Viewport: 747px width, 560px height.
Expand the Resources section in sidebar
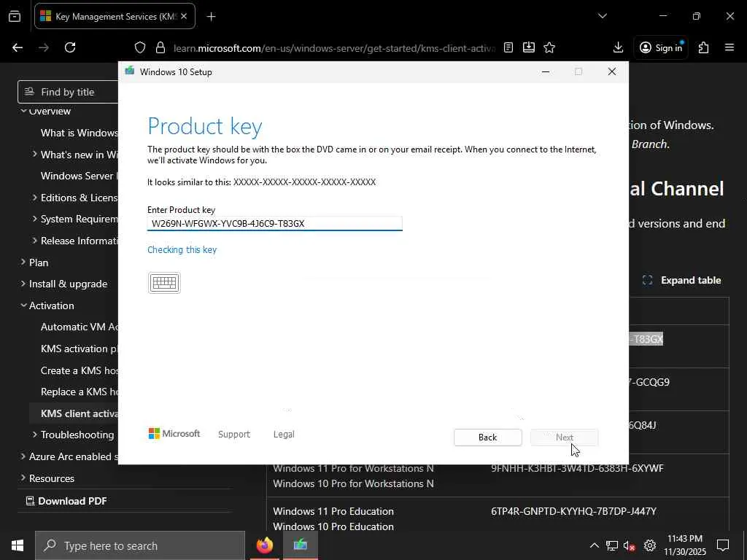(x=24, y=478)
